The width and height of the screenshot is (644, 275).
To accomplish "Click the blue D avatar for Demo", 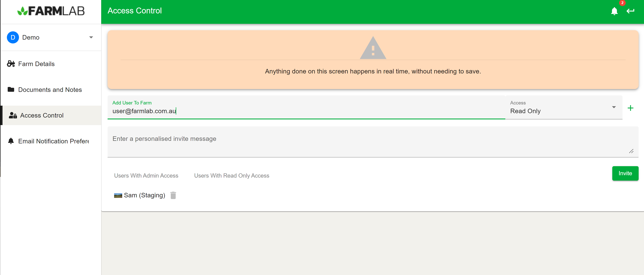I will coord(13,37).
